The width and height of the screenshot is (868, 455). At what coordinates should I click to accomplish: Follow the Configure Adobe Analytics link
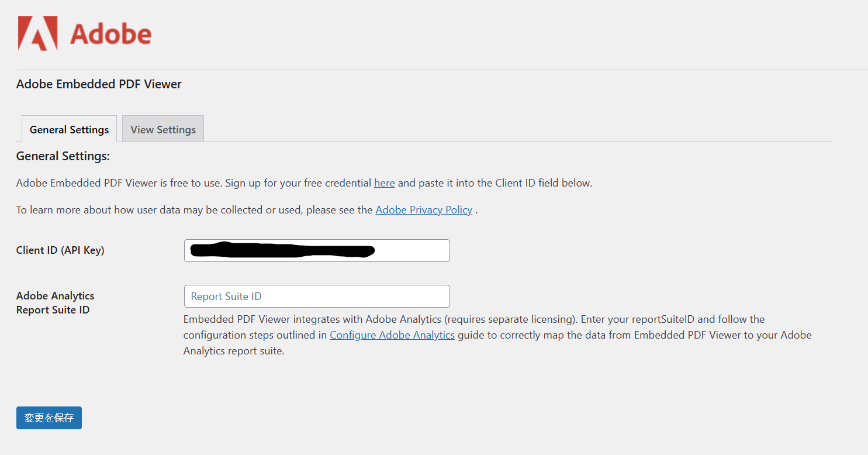(x=392, y=335)
